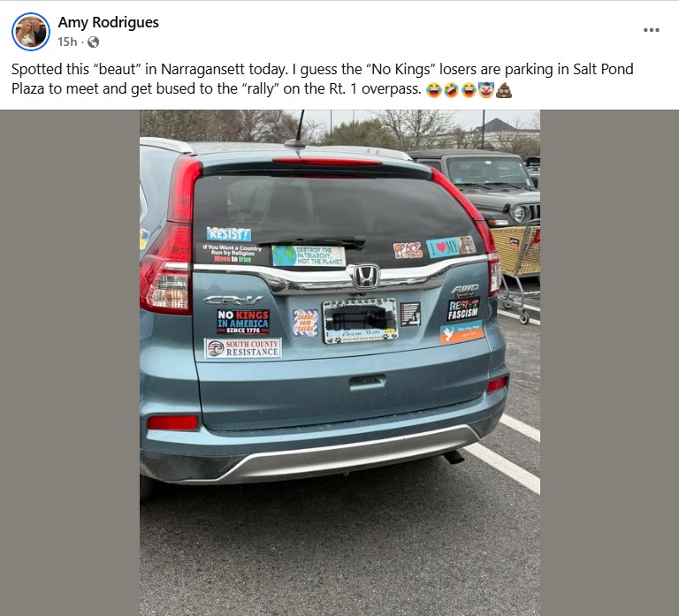Viewport: 679px width, 616px height.
Task: Open the posted car photo
Action: point(339,362)
